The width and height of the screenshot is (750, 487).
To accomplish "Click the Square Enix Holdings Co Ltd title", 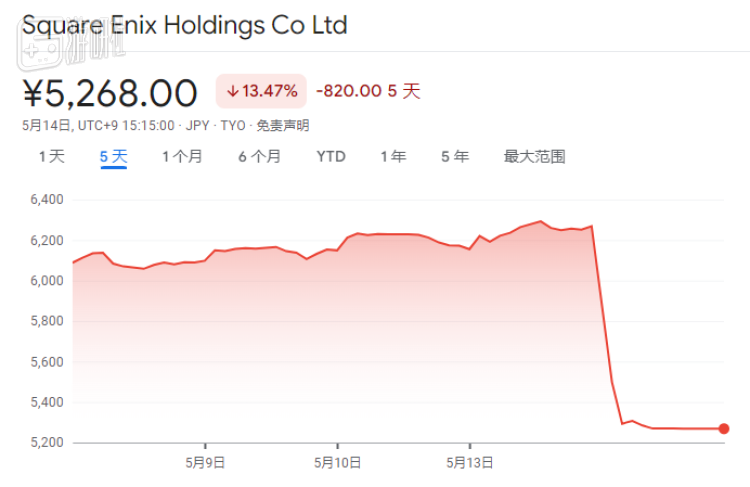I will [x=185, y=24].
